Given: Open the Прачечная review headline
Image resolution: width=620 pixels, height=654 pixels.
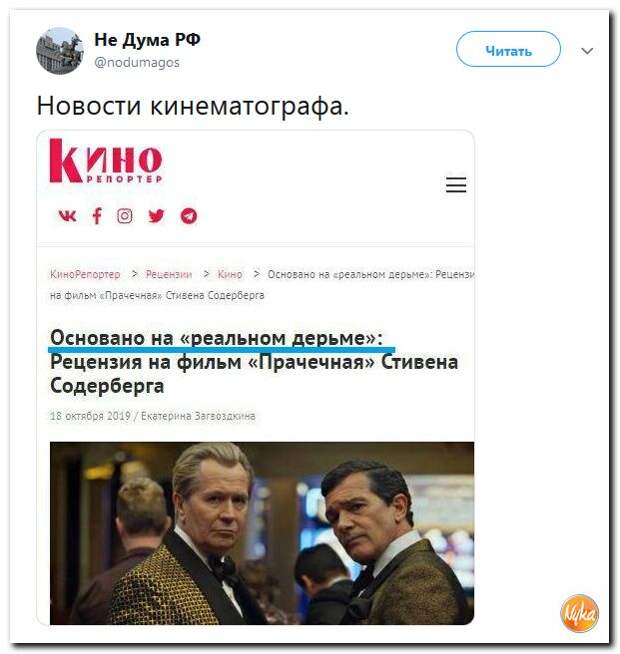Looking at the screenshot, I should (254, 361).
